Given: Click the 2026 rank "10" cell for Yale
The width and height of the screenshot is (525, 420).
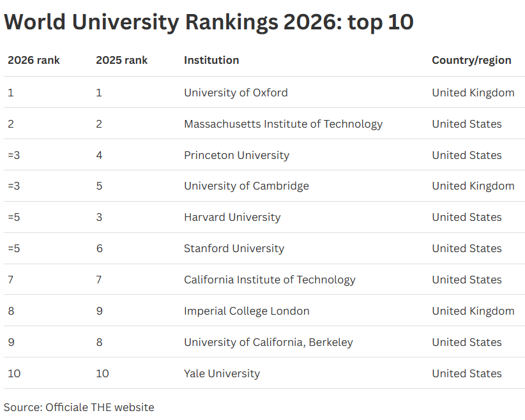Looking at the screenshot, I should tap(14, 373).
